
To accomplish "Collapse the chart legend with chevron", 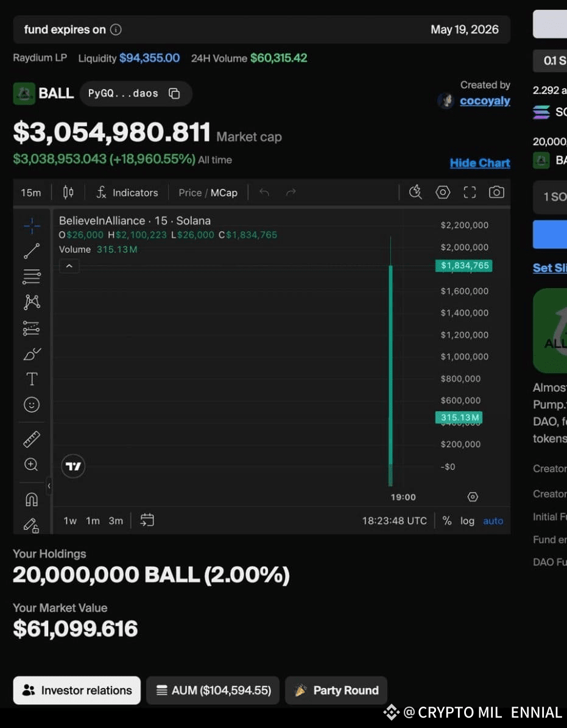I will [x=69, y=266].
